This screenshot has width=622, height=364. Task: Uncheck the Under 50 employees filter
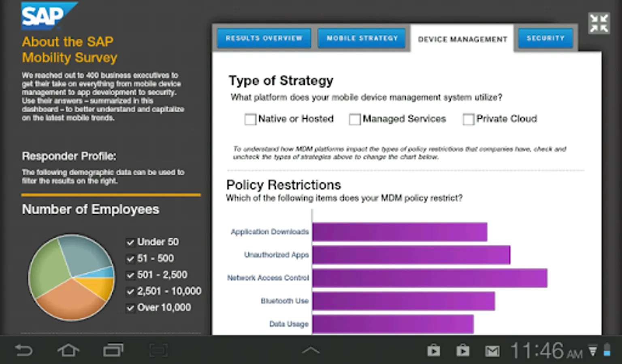click(130, 242)
